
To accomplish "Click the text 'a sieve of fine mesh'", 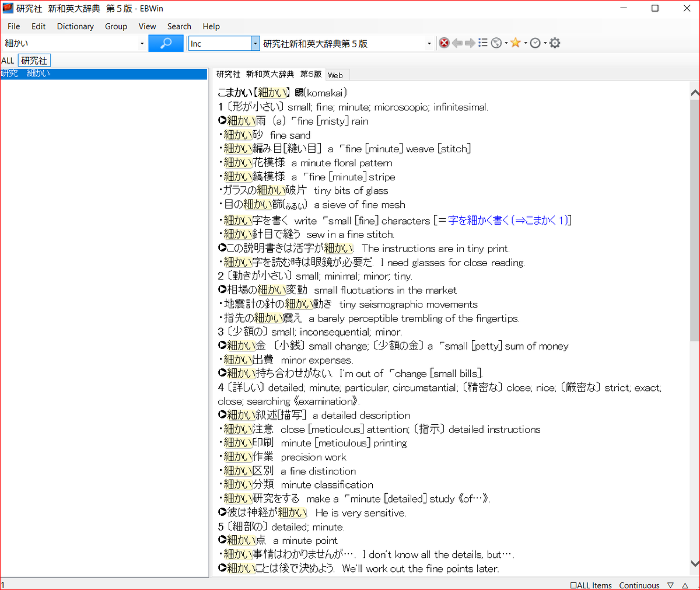I will pos(359,205).
